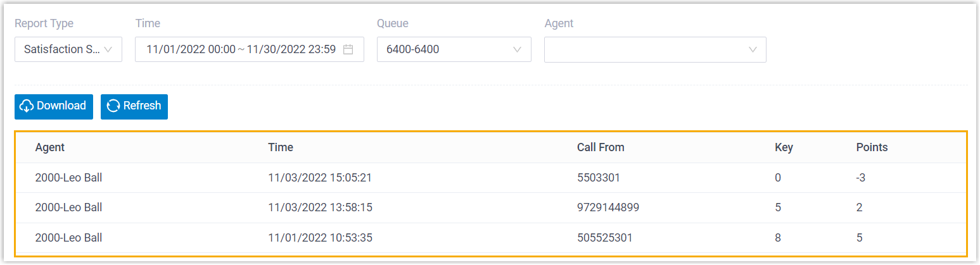Click the Download cloud icon
The width and height of the screenshot is (980, 265).
pos(27,106)
